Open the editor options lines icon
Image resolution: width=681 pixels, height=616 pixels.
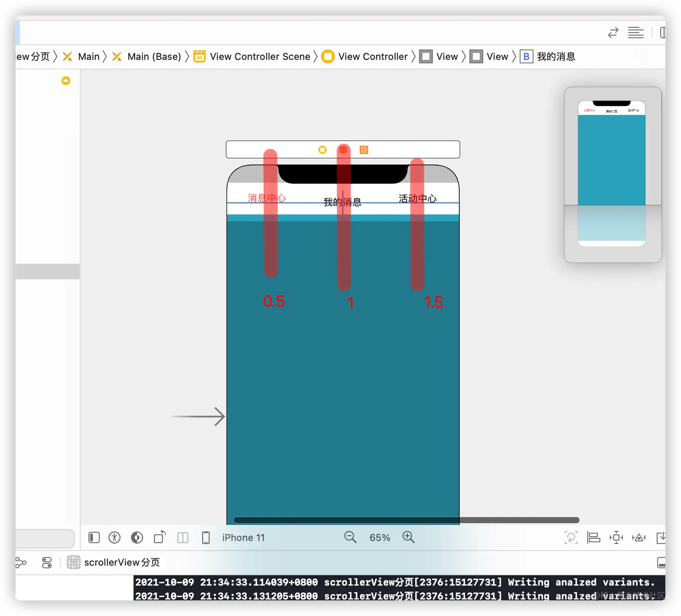(x=636, y=33)
